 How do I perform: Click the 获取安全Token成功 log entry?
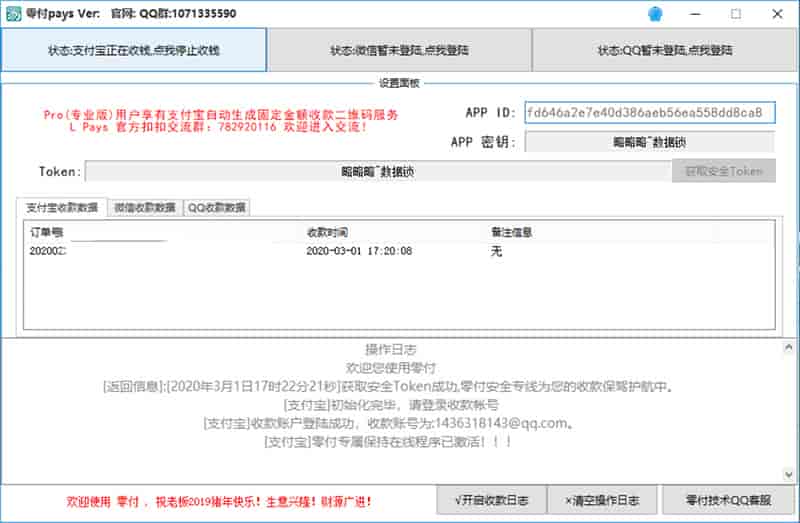point(389,386)
